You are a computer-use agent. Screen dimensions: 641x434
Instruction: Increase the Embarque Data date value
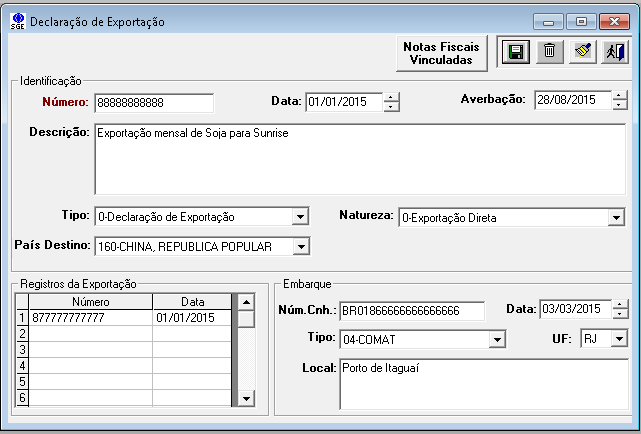pyautogui.click(x=620, y=305)
